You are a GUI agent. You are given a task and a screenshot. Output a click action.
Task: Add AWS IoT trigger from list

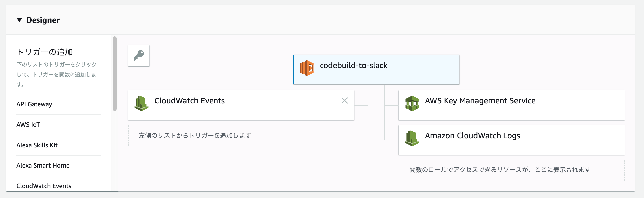coord(28,125)
